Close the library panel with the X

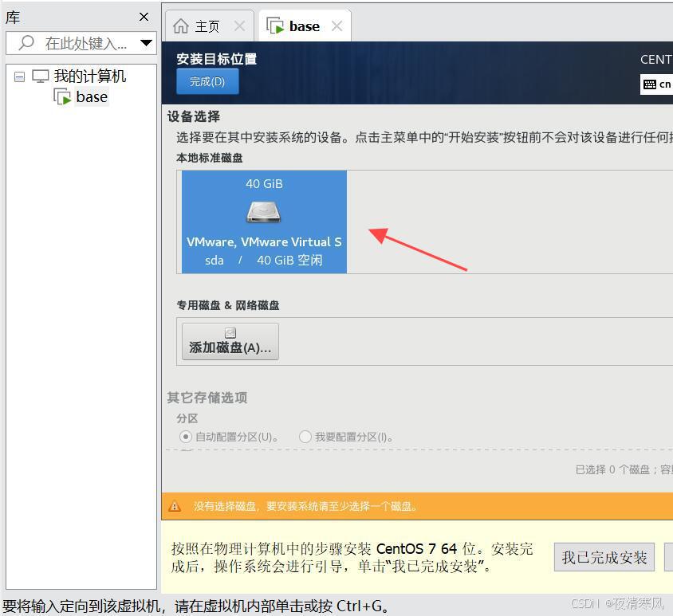click(x=144, y=17)
